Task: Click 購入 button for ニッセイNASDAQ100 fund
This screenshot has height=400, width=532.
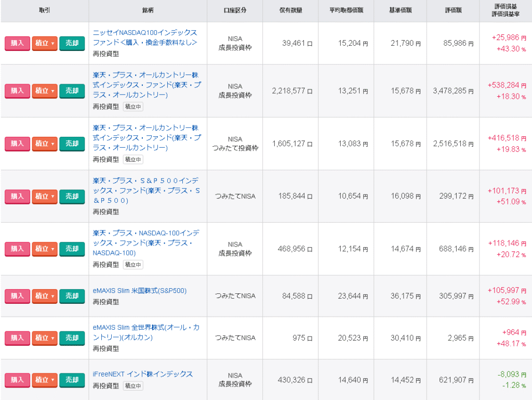Action: point(17,43)
